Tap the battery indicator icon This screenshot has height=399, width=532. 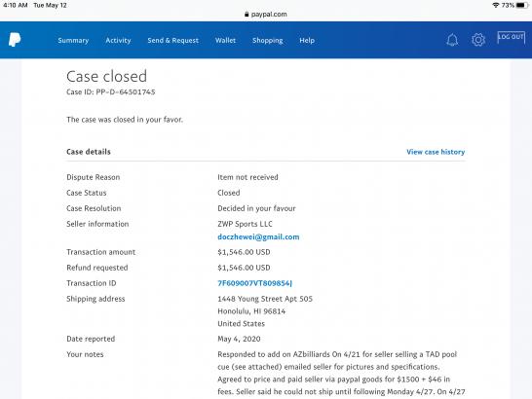[x=522, y=5]
